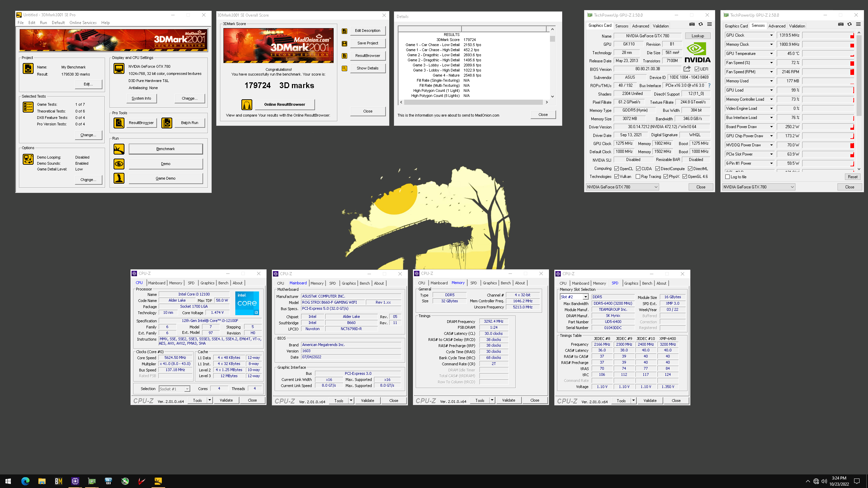Toggle the DirectML checkbox
Image resolution: width=868 pixels, height=488 pixels.
point(690,169)
